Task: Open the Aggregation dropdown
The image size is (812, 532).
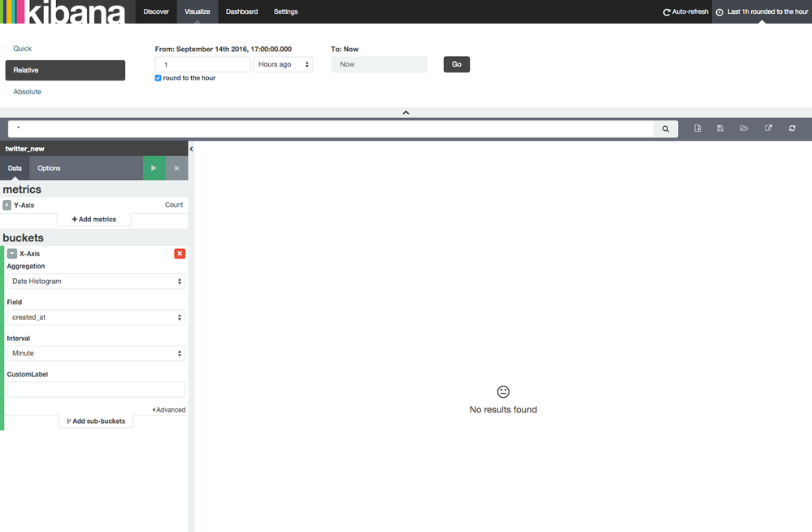Action: pyautogui.click(x=96, y=281)
